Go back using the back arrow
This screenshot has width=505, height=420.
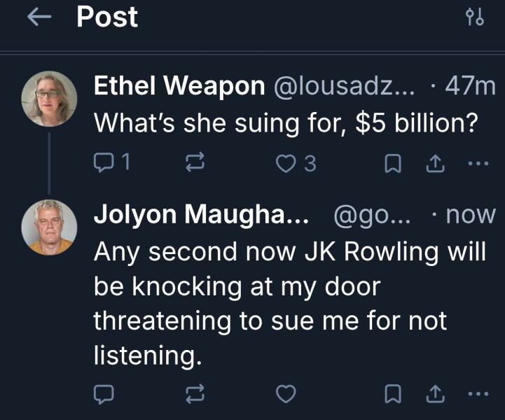40,18
